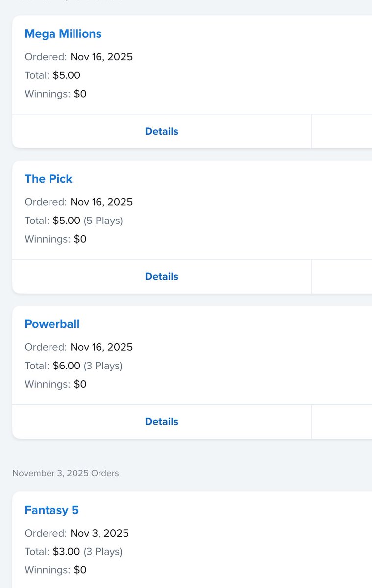Viewport: 372px width, 588px height.
Task: Tap the cut-off button beside Mega Millions Details
Action: point(342,131)
